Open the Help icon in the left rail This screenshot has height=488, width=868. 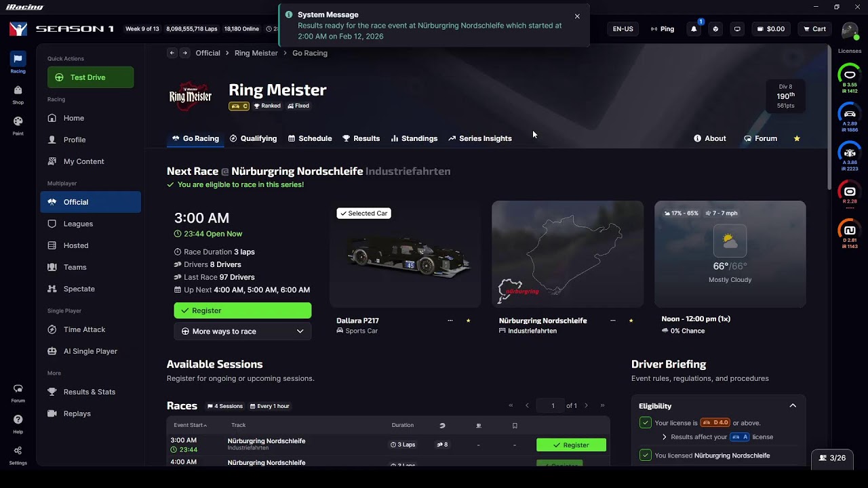pos(18,423)
